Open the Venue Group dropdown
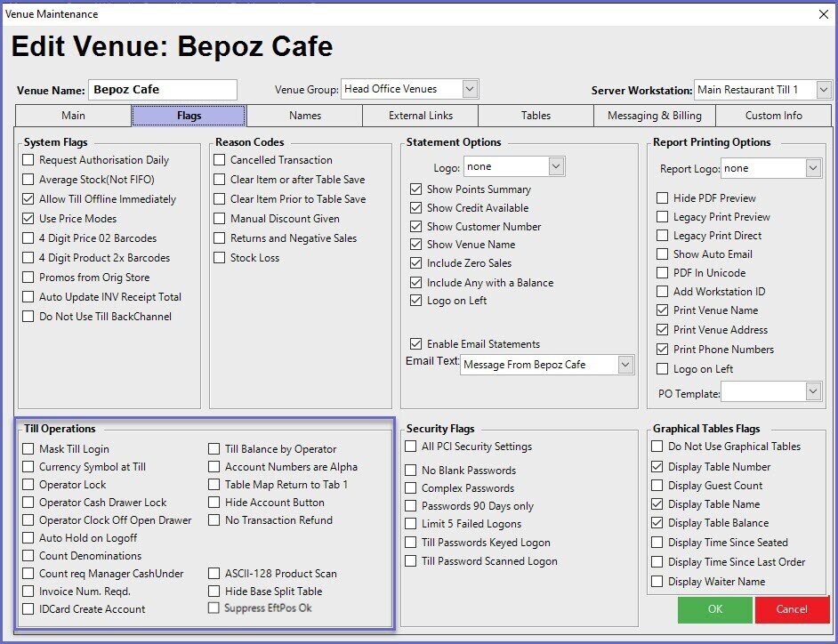 471,89
